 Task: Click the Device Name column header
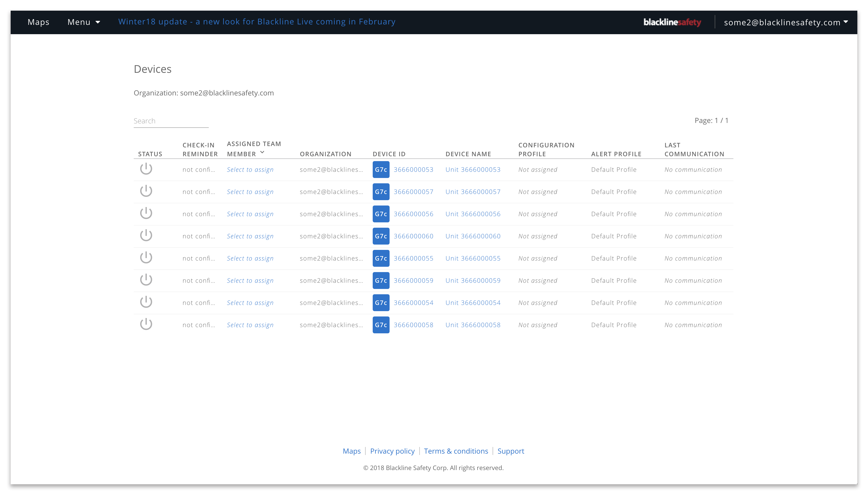point(468,154)
